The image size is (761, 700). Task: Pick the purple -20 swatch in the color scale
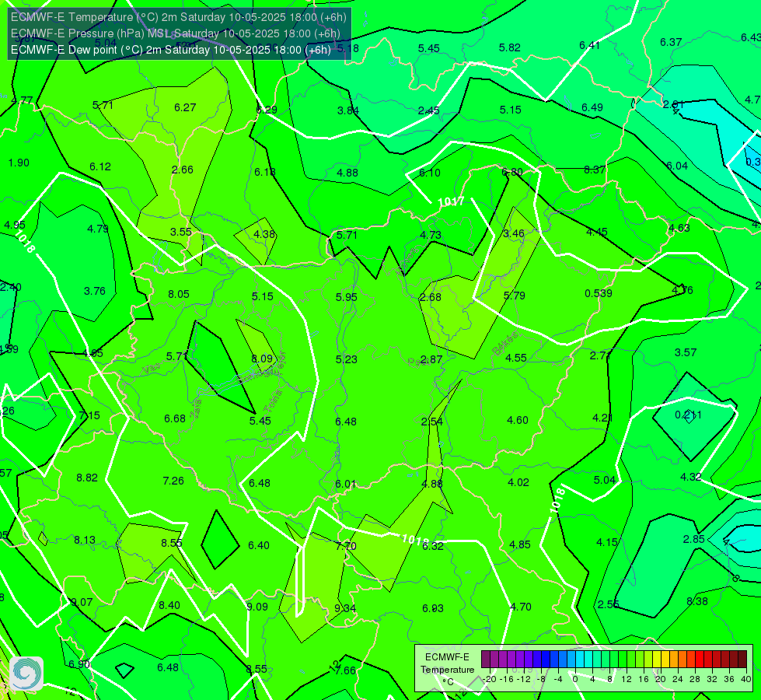tap(485, 660)
